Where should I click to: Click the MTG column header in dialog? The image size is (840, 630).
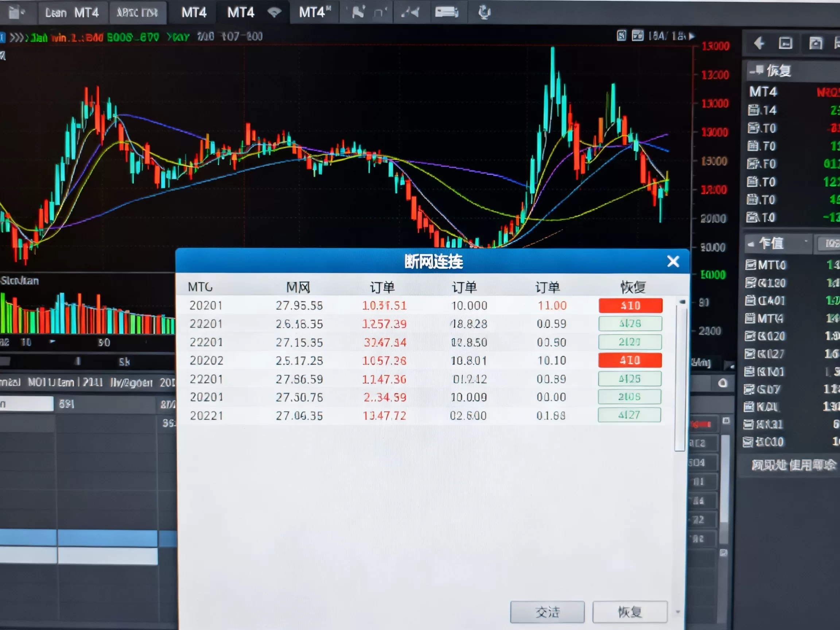click(x=200, y=287)
